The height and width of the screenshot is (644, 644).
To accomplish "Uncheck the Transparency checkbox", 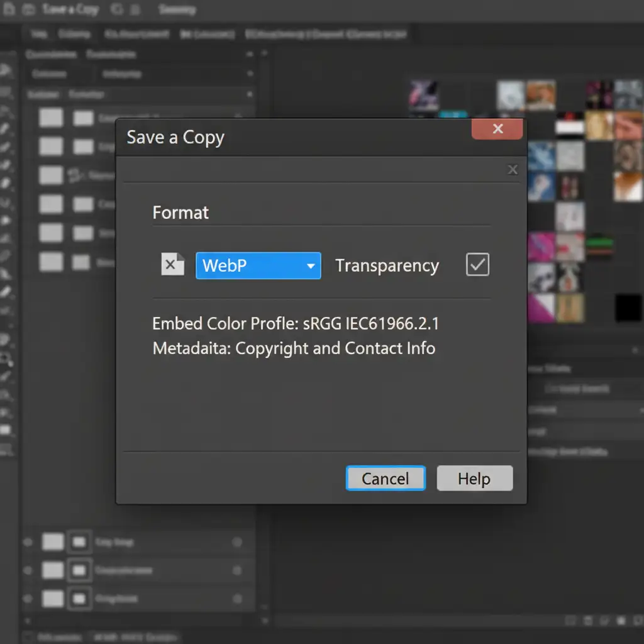I will coord(477,265).
